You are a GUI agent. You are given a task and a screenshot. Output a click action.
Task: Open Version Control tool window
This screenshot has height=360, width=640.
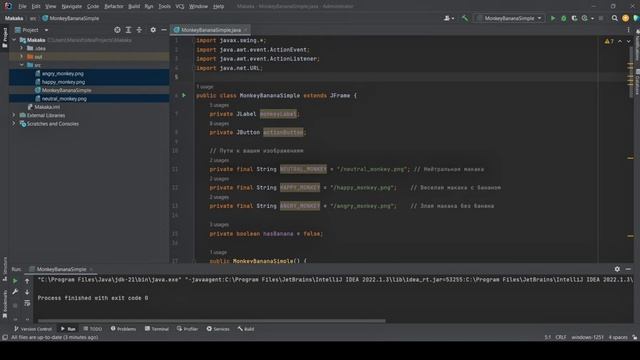33,329
